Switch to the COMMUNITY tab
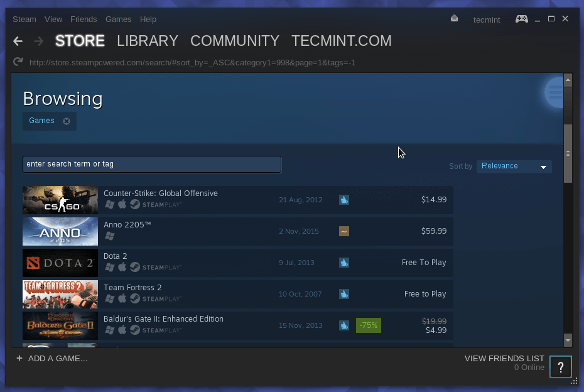This screenshot has height=392, width=584. coord(235,41)
